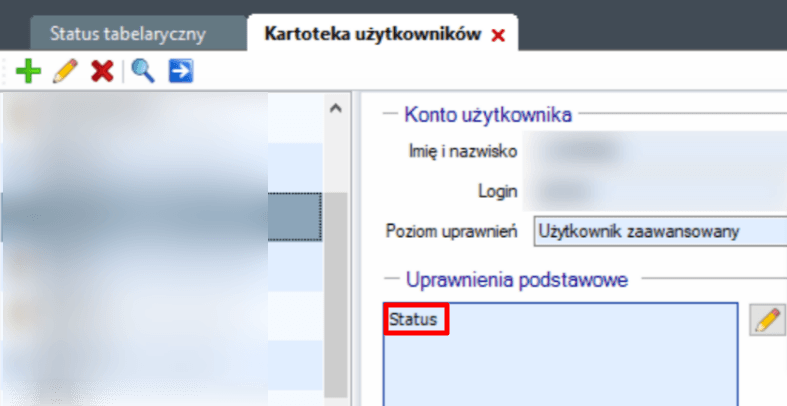Click the blue arrow export icon
The height and width of the screenshot is (406, 787).
[x=181, y=71]
